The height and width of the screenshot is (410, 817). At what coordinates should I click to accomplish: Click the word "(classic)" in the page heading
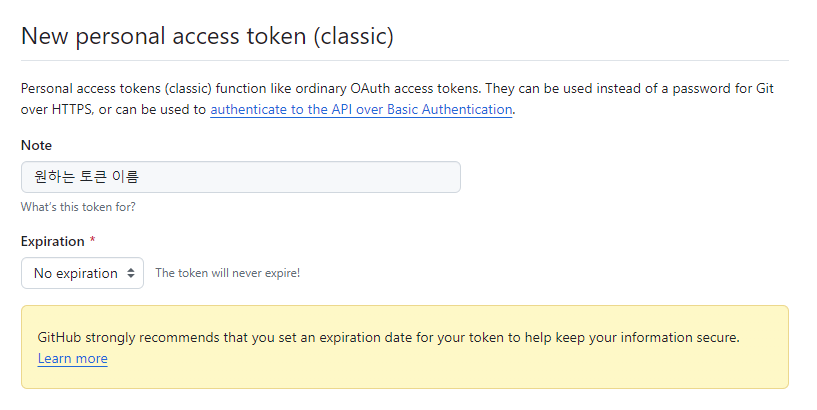351,37
